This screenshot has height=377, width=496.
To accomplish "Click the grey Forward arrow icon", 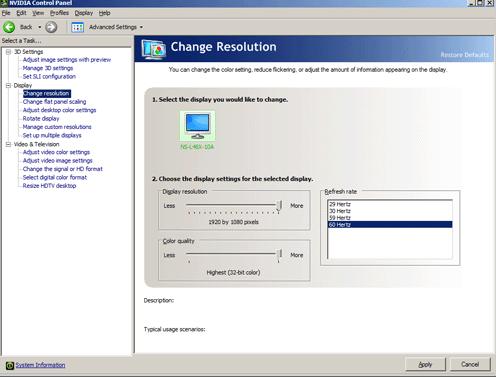I will [x=51, y=27].
